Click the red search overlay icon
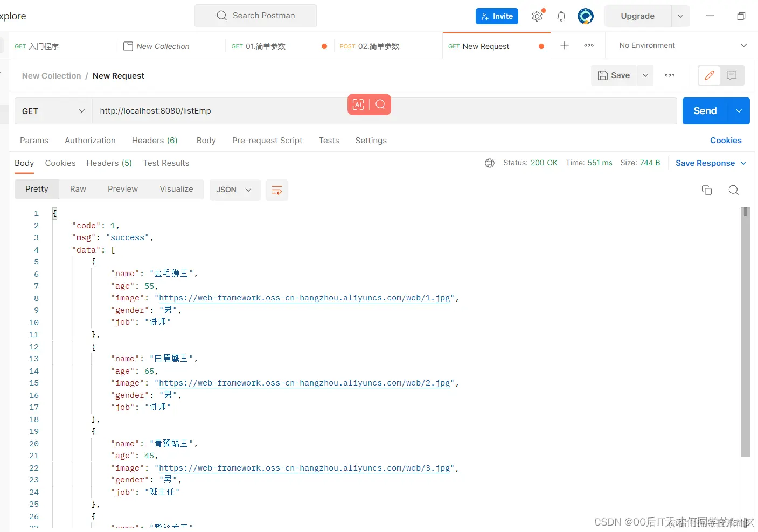 click(380, 104)
